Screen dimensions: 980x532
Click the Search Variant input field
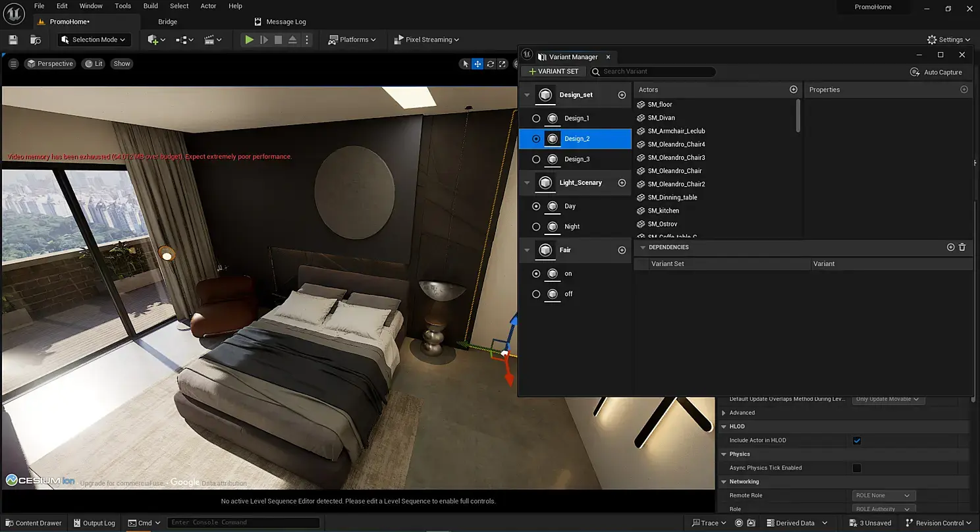click(655, 71)
